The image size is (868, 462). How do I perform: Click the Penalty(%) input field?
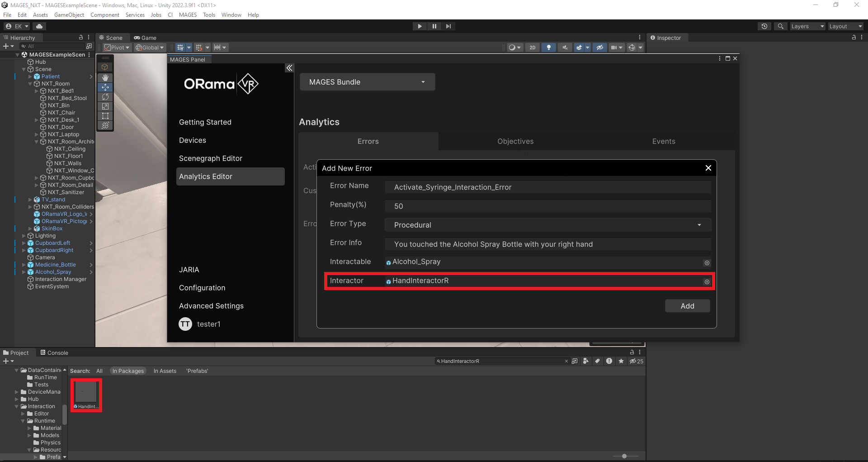tap(547, 206)
